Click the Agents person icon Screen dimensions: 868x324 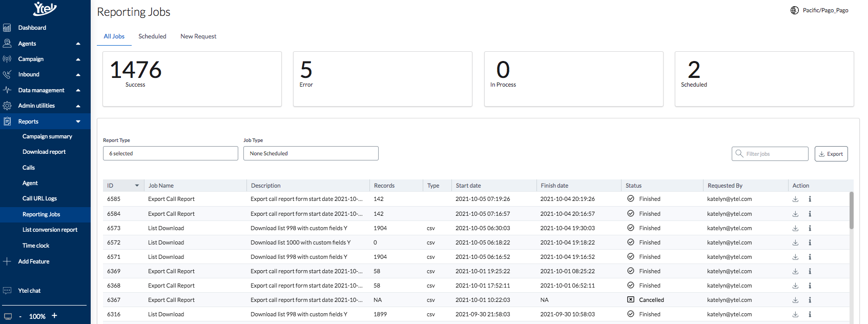pyautogui.click(x=7, y=43)
